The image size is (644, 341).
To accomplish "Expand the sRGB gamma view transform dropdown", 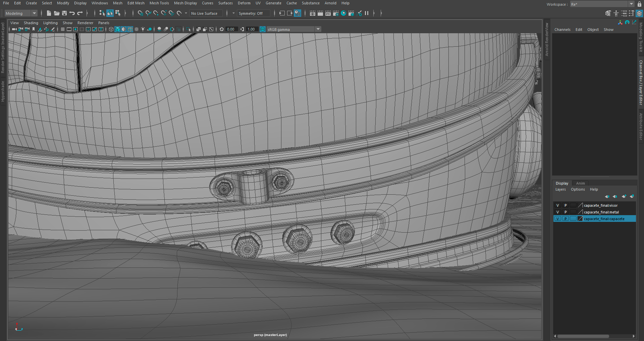I will [x=318, y=29].
